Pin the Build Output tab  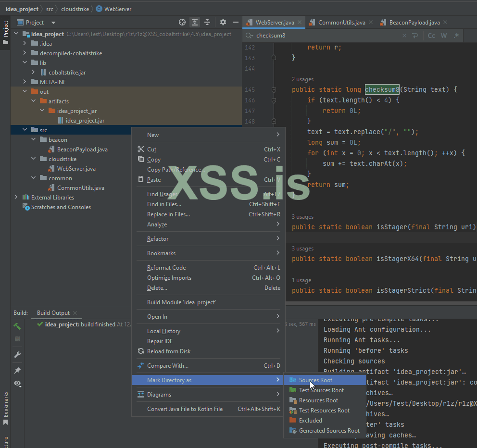coord(17,370)
